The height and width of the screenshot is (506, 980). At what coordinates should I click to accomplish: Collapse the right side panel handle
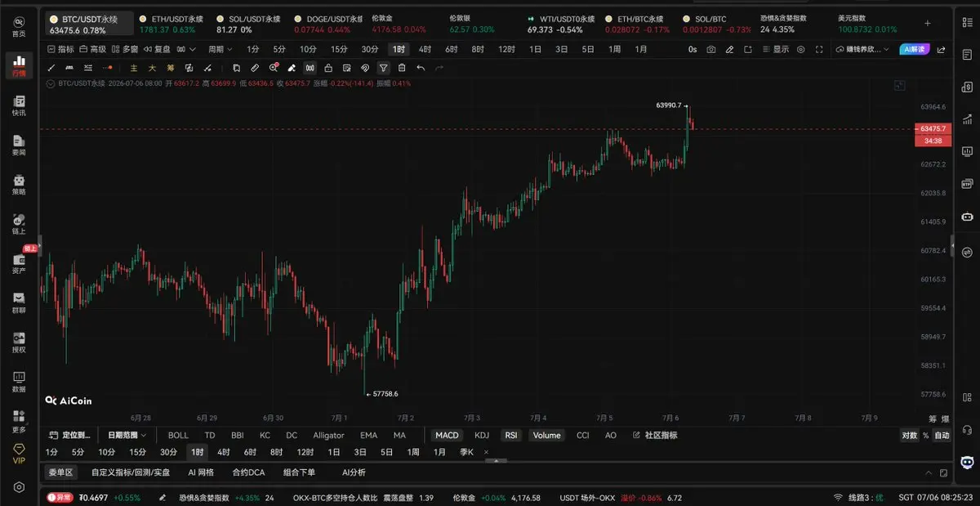(952, 245)
